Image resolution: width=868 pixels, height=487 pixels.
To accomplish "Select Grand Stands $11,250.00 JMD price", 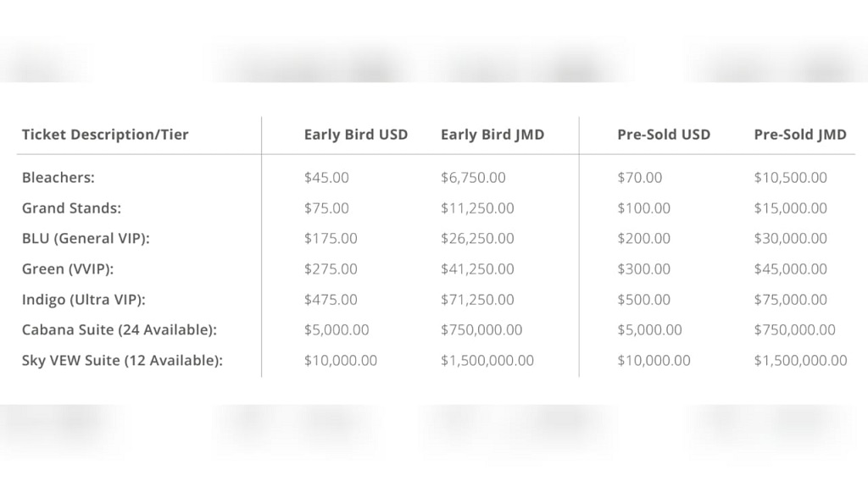I will [477, 208].
